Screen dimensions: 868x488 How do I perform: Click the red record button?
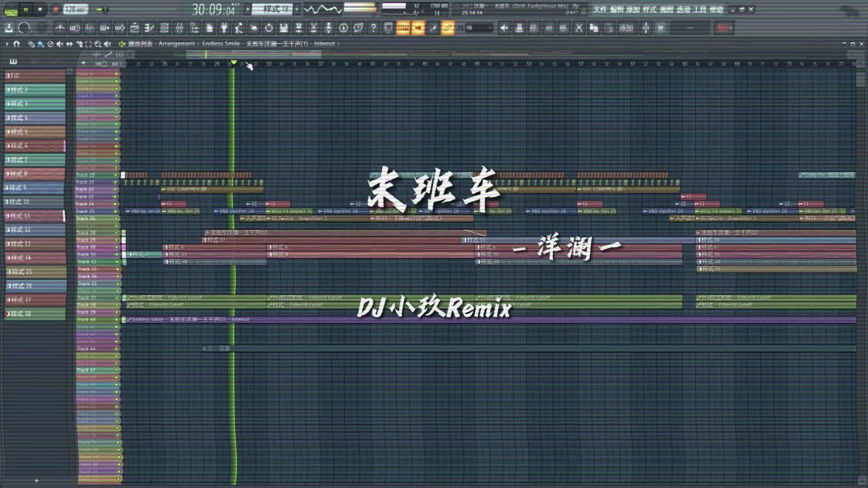[55, 9]
